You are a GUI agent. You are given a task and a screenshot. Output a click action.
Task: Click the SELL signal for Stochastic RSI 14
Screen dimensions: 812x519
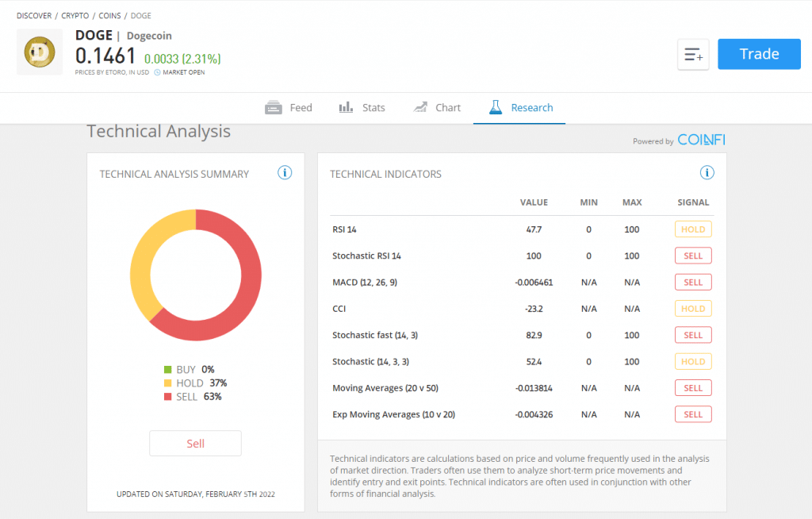coord(693,256)
